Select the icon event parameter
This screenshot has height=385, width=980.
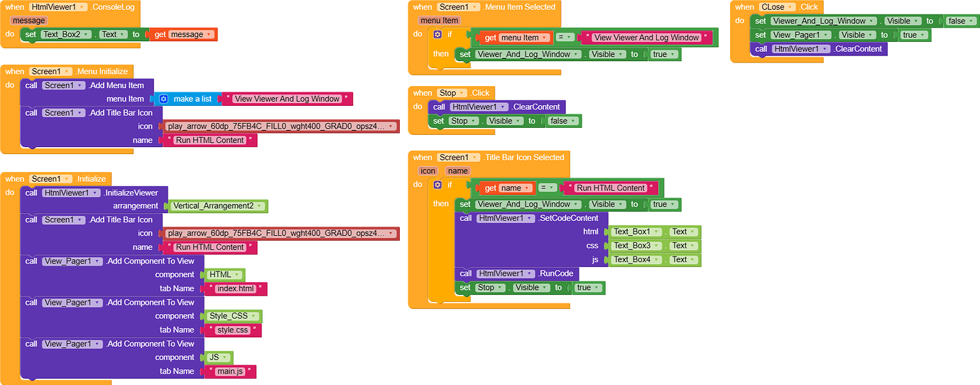(x=428, y=171)
